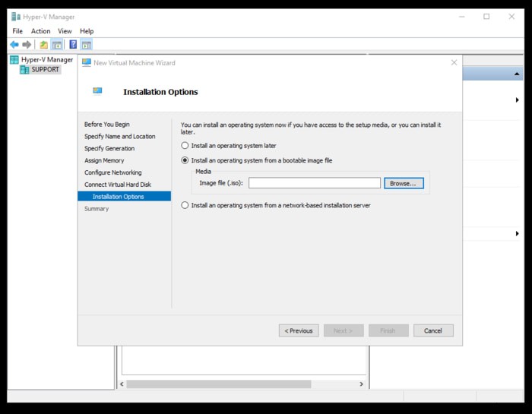
Task: Toggle the Show/Hide Console Tree toolbar icon
Action: coord(57,44)
